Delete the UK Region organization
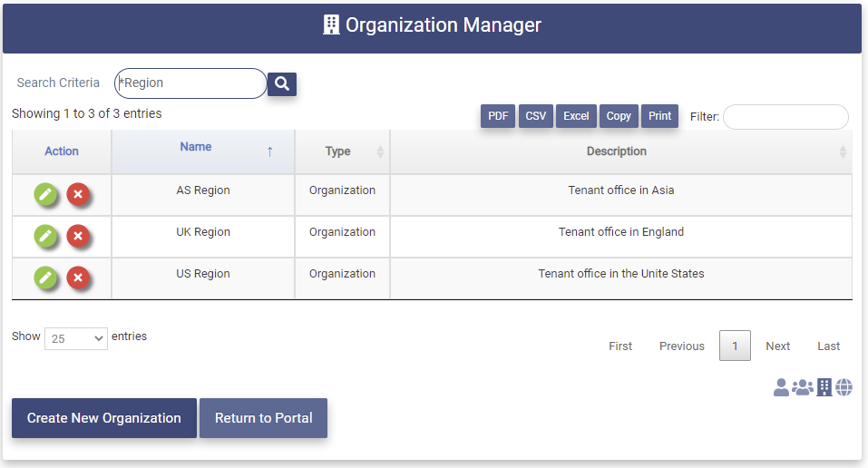 (x=78, y=236)
